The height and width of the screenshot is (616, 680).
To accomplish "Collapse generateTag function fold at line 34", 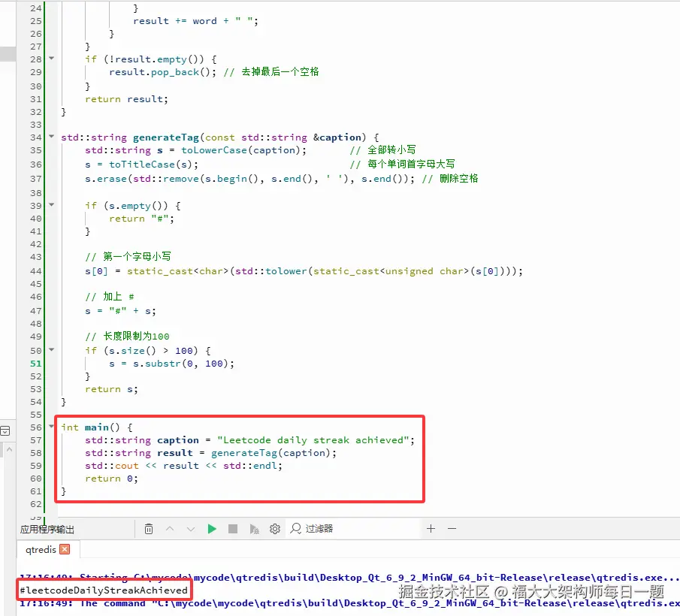I will click(x=52, y=137).
